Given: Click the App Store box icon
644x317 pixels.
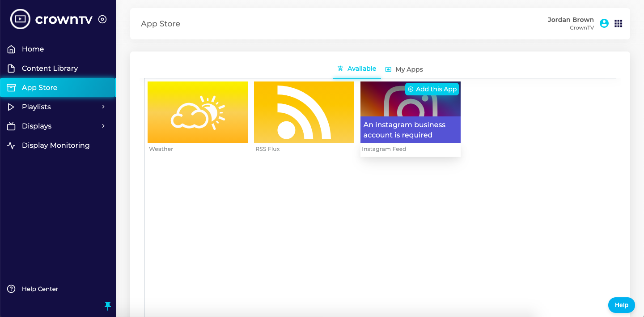Looking at the screenshot, I should [x=11, y=88].
